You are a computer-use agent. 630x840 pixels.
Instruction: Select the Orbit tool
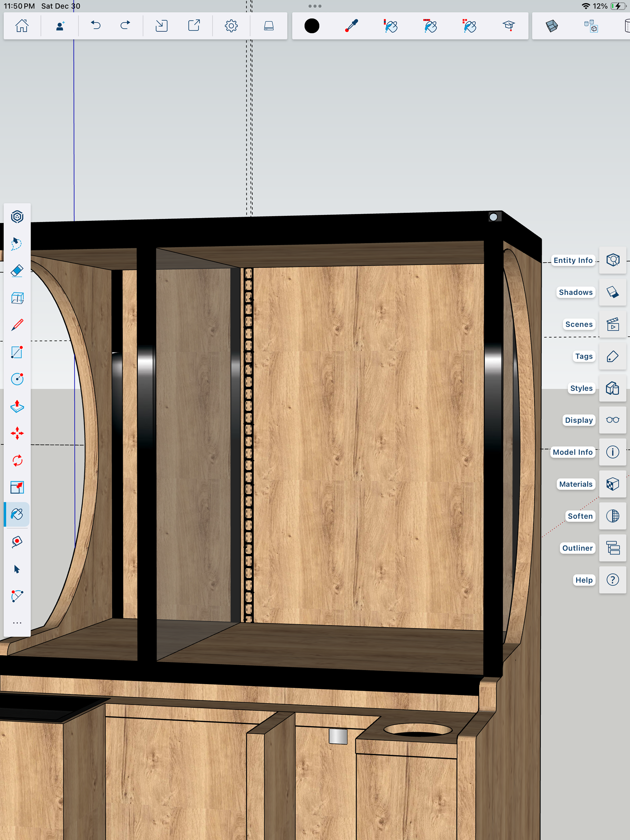17,217
